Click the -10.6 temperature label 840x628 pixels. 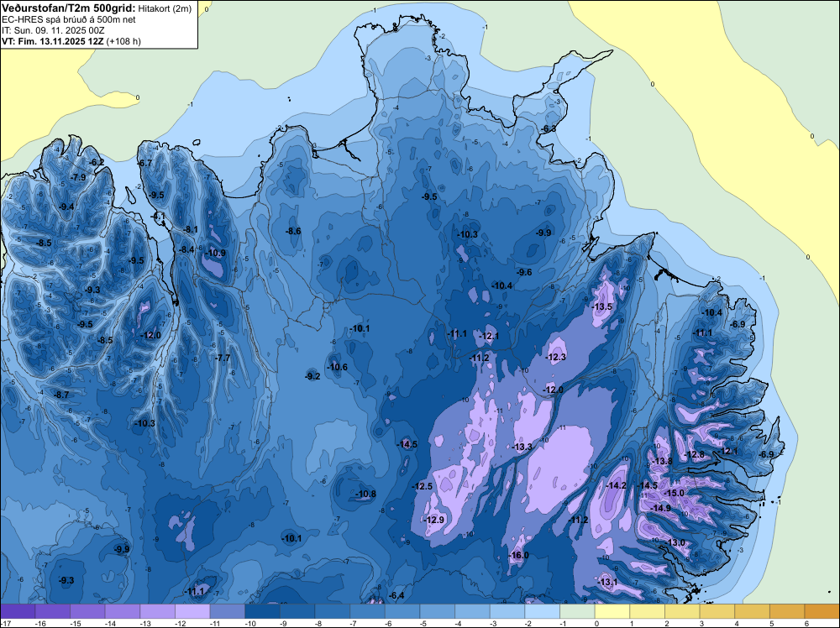coord(338,367)
